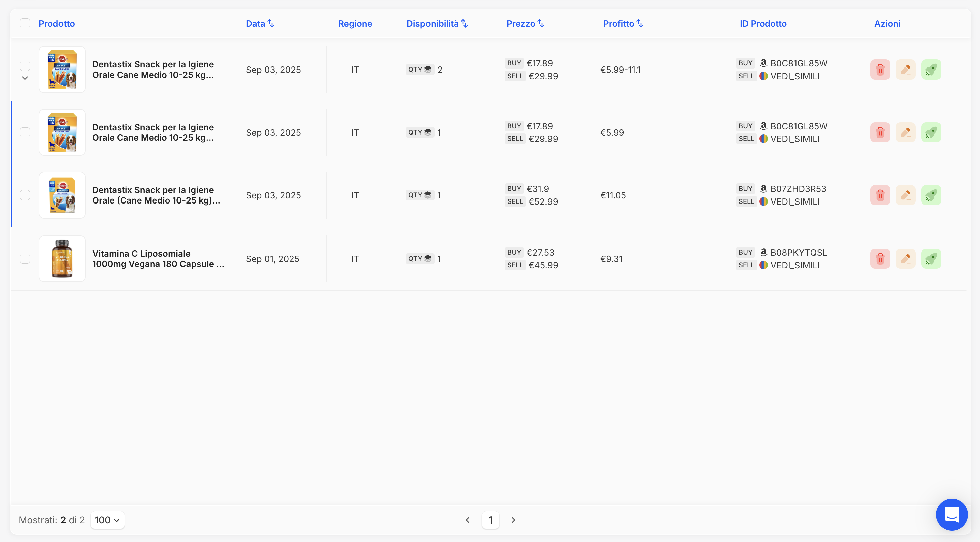This screenshot has width=980, height=542.
Task: Open Vitamina C bottle thumbnail
Action: pyautogui.click(x=62, y=259)
